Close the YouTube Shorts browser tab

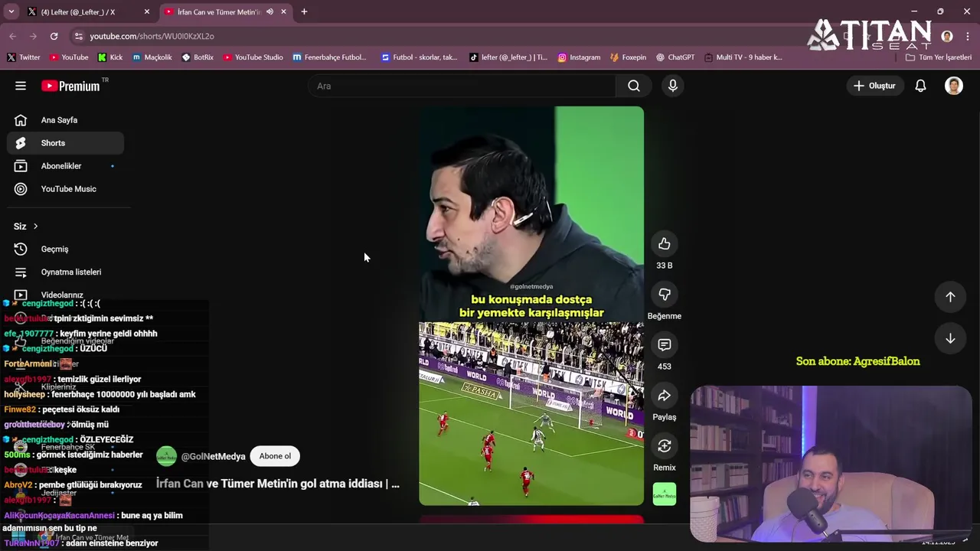coord(283,11)
